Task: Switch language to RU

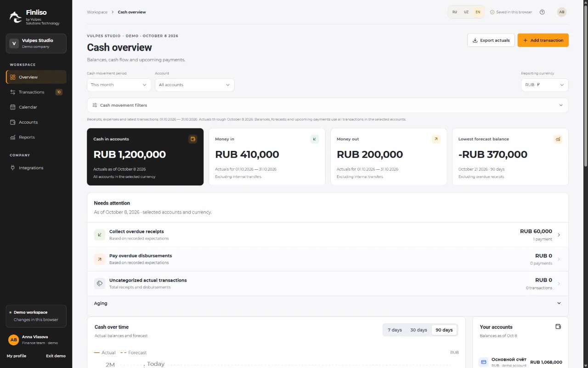Action: pyautogui.click(x=455, y=12)
